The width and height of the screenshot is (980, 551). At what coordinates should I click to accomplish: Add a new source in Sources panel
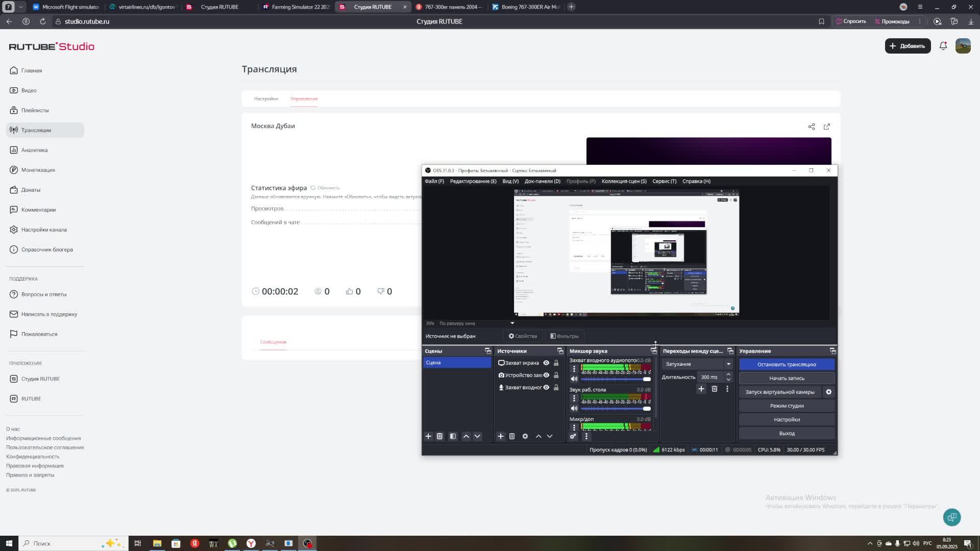tap(500, 436)
